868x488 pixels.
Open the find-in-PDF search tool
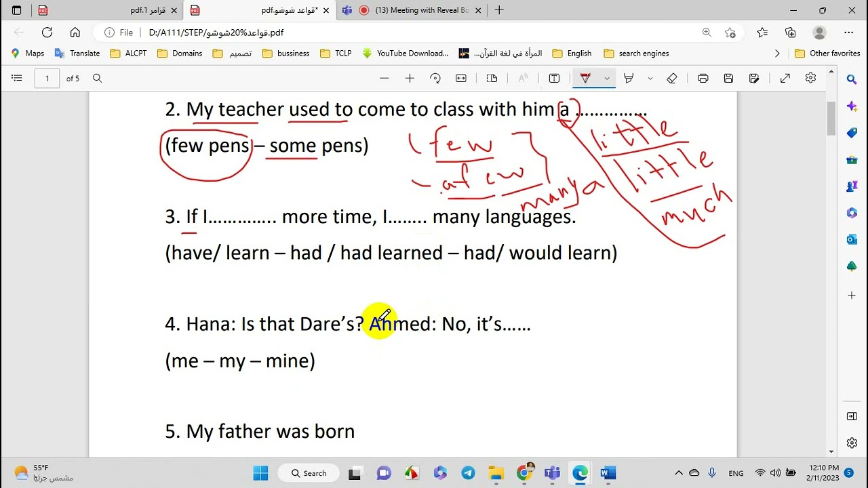pyautogui.click(x=97, y=79)
